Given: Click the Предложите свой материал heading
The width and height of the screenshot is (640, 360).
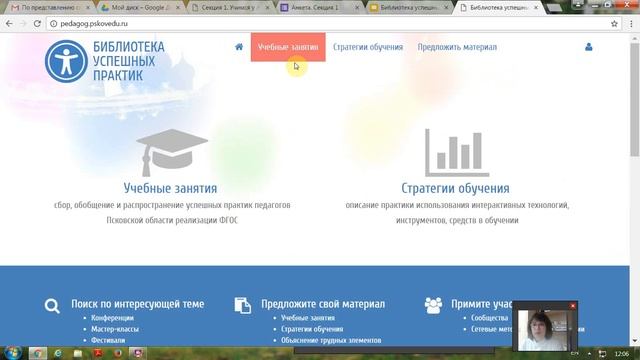Looking at the screenshot, I should coord(323,304).
